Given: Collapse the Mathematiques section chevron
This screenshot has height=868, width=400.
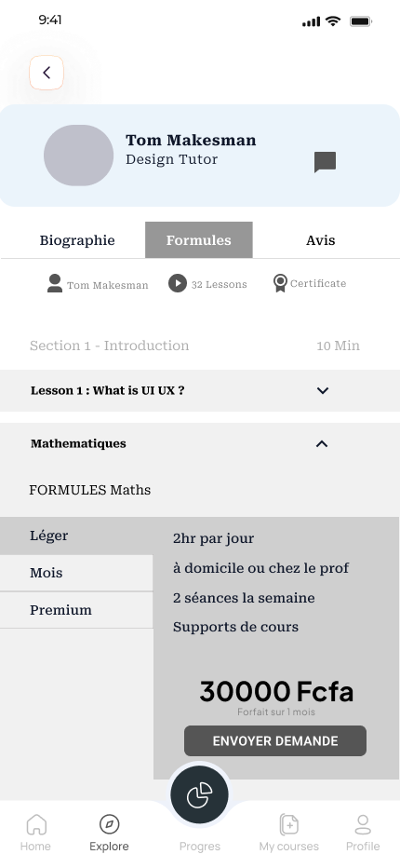Looking at the screenshot, I should coord(322,443).
